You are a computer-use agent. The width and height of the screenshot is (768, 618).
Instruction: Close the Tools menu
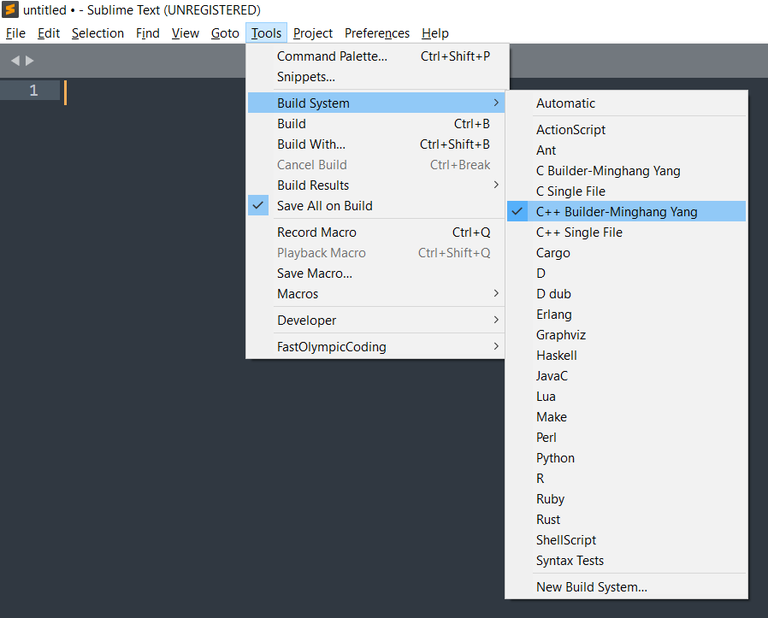click(266, 33)
